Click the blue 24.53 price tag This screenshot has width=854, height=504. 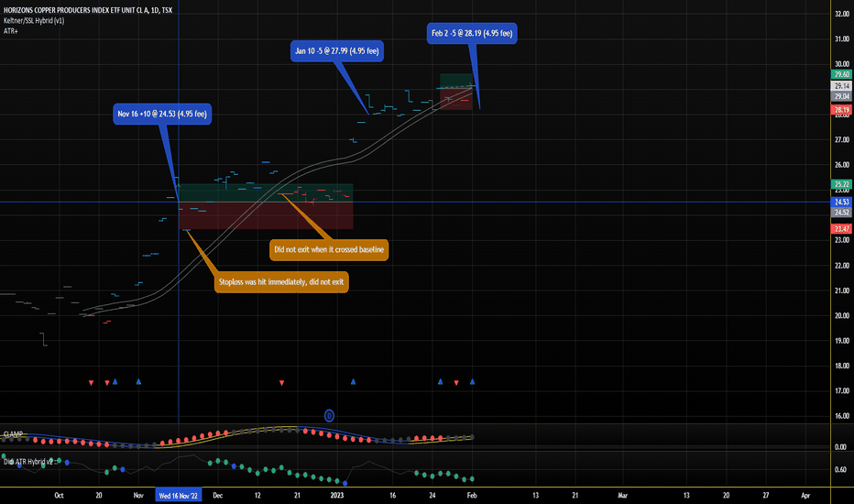click(x=841, y=203)
